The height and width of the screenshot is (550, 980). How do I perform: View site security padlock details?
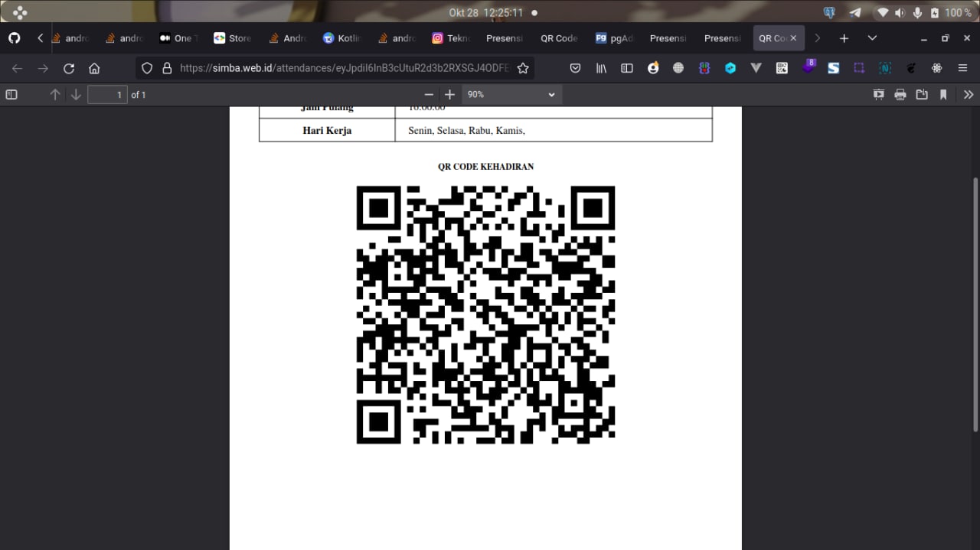[167, 68]
